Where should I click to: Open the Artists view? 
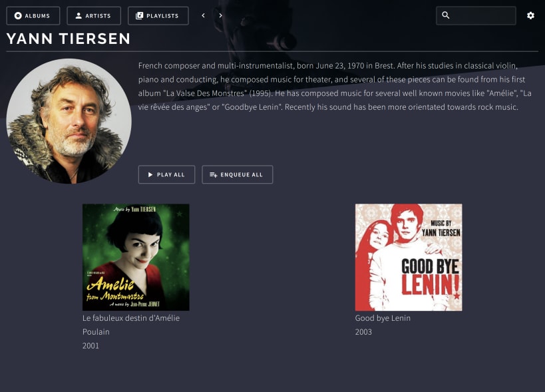coord(94,15)
